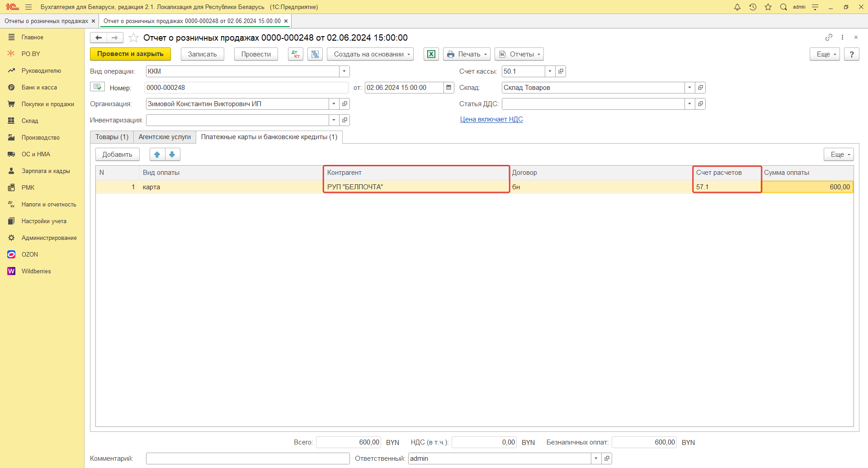This screenshot has width=868, height=468.
Task: Open Покупки и продажи section
Action: (48, 104)
